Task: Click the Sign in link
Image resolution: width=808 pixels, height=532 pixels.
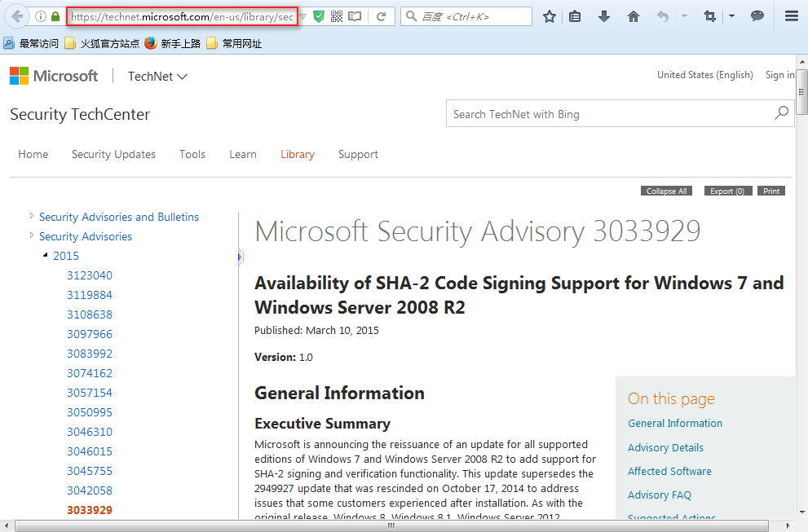Action: [779, 75]
